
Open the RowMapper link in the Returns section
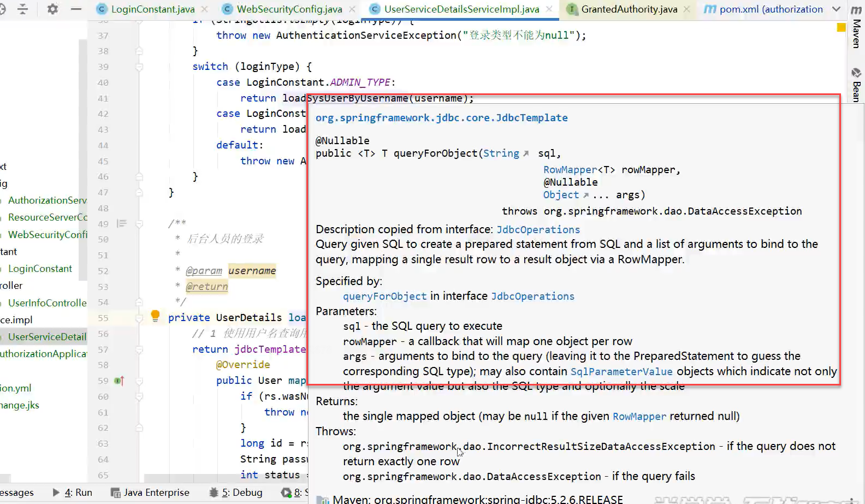[x=639, y=417]
